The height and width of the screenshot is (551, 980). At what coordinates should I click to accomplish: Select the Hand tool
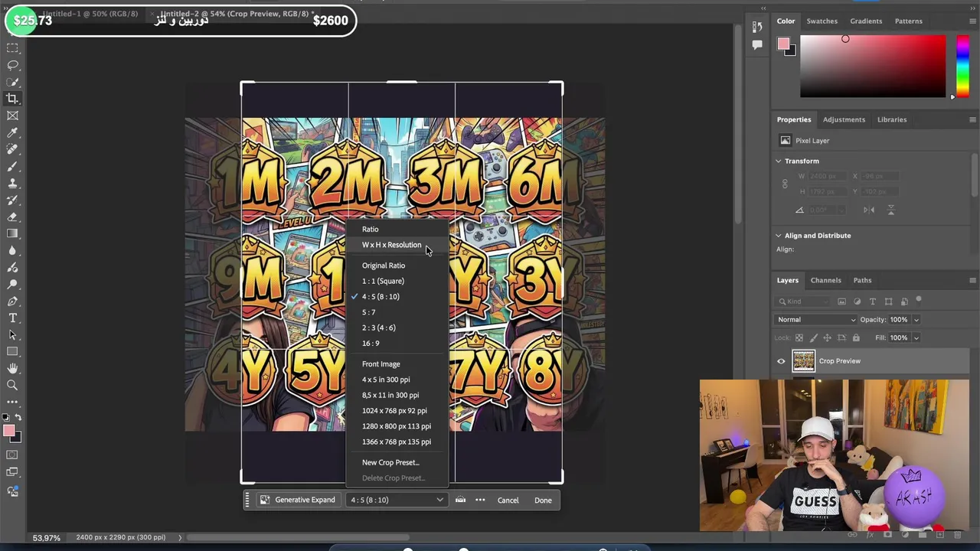(12, 368)
